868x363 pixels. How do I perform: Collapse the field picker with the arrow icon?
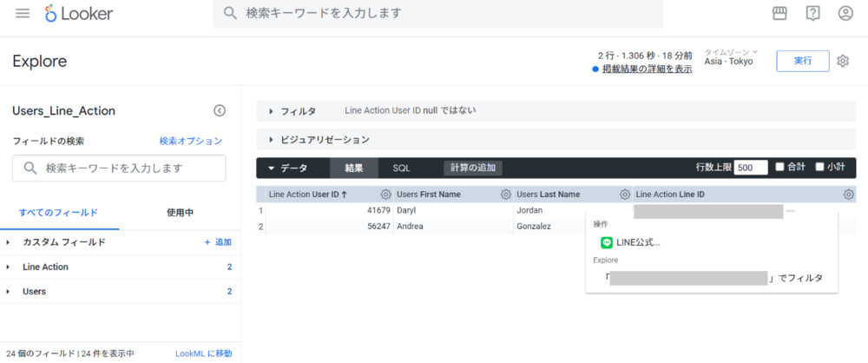pyautogui.click(x=220, y=111)
